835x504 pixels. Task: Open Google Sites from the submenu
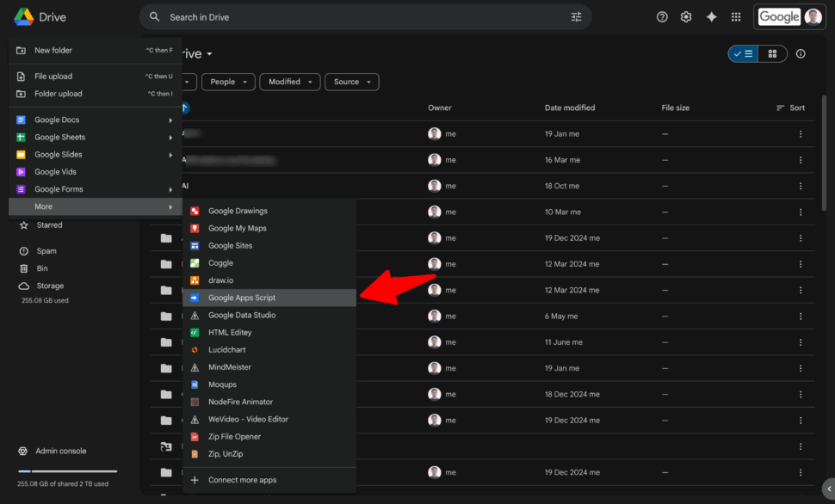(x=232, y=244)
